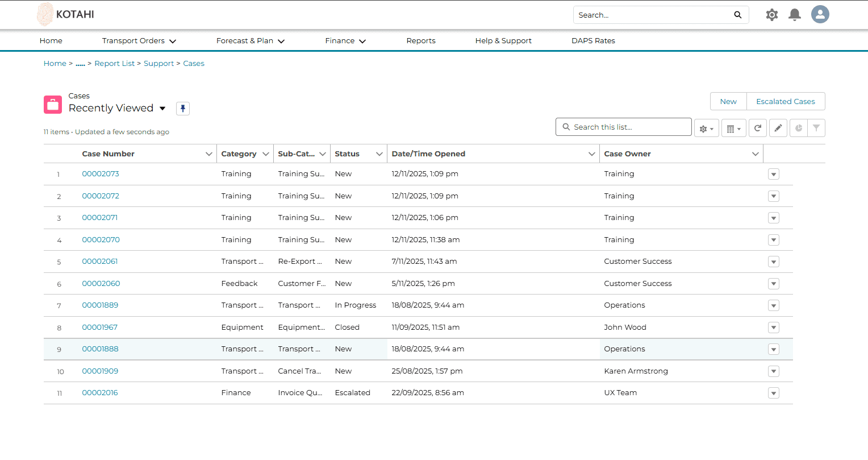The height and width of the screenshot is (460, 868).
Task: Open row actions for case 00002070
Action: (x=774, y=240)
